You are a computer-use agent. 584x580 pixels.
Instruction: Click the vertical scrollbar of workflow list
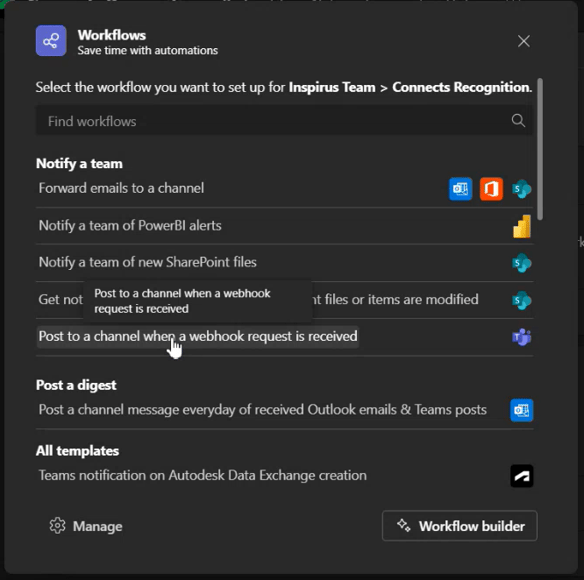tap(540, 149)
